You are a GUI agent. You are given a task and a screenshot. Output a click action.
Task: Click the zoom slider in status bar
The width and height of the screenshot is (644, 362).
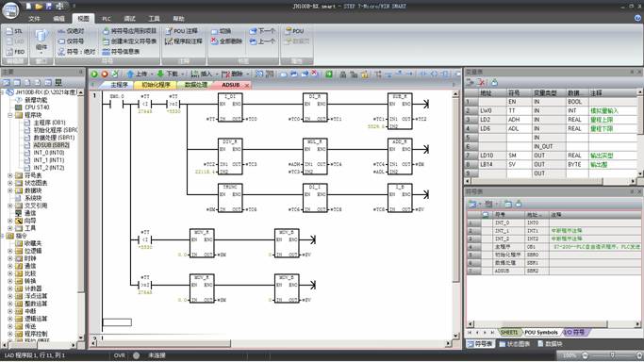612,355
